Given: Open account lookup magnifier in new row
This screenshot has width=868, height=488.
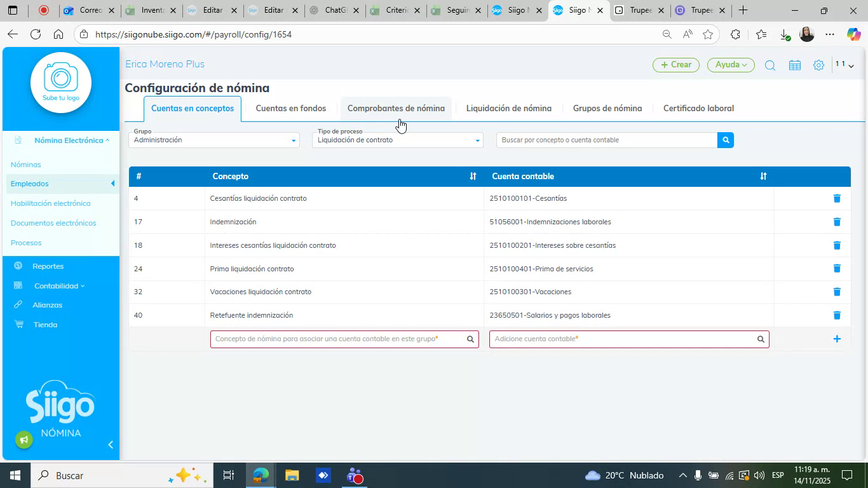Looking at the screenshot, I should (761, 339).
